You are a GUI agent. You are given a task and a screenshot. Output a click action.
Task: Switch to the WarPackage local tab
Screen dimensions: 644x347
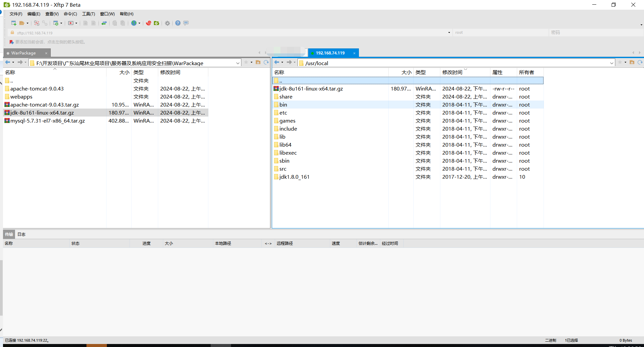click(23, 53)
